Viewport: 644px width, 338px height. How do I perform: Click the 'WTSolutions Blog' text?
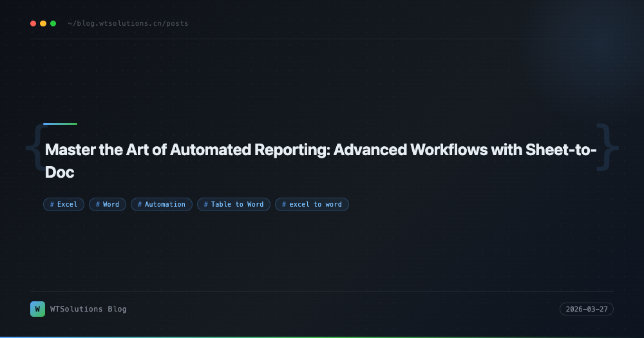pyautogui.click(x=88, y=309)
